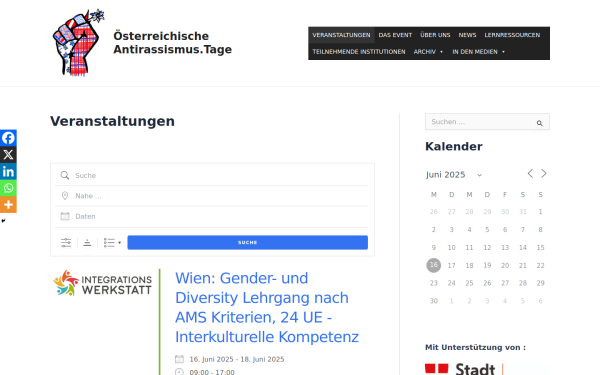Click the raised fist site logo
Viewport: 600px width, 375px height.
(78, 42)
